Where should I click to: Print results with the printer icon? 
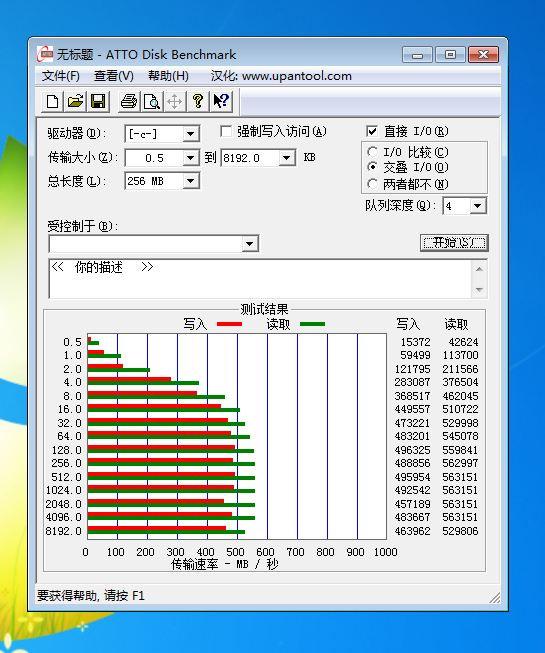pyautogui.click(x=129, y=101)
